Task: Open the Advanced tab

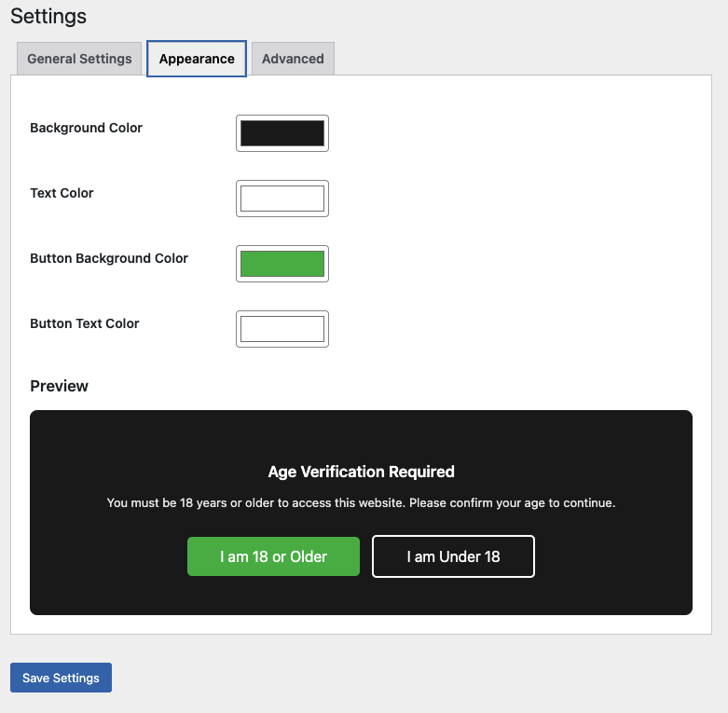Action: coord(293,59)
